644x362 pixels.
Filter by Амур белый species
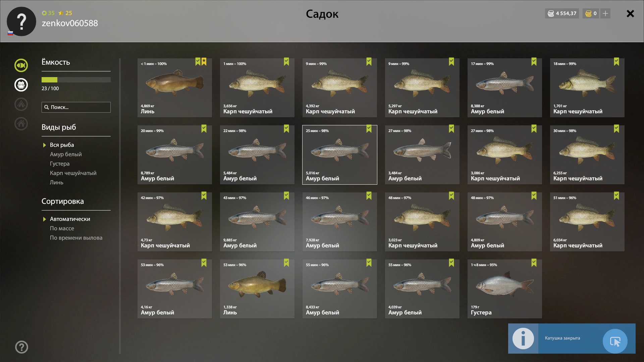[66, 154]
